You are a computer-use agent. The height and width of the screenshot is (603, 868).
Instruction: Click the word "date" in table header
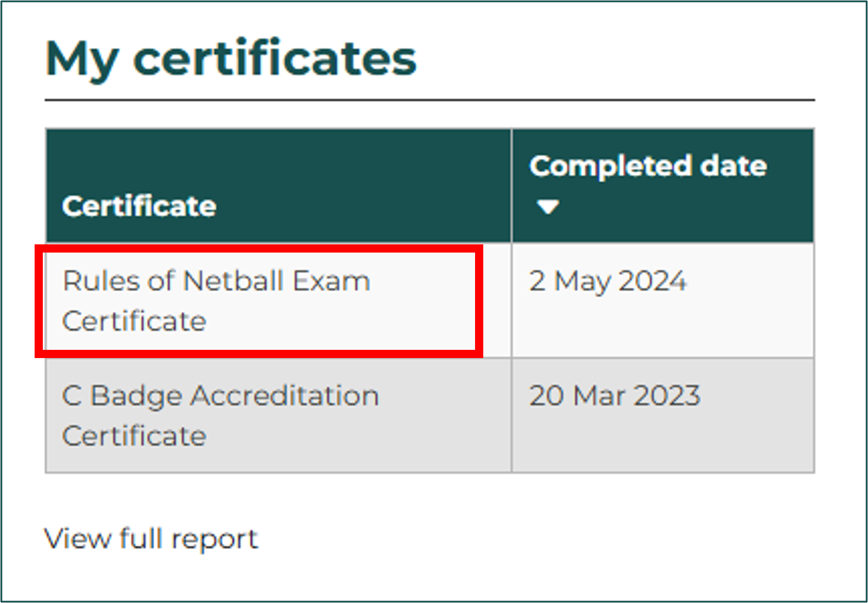pos(734,166)
